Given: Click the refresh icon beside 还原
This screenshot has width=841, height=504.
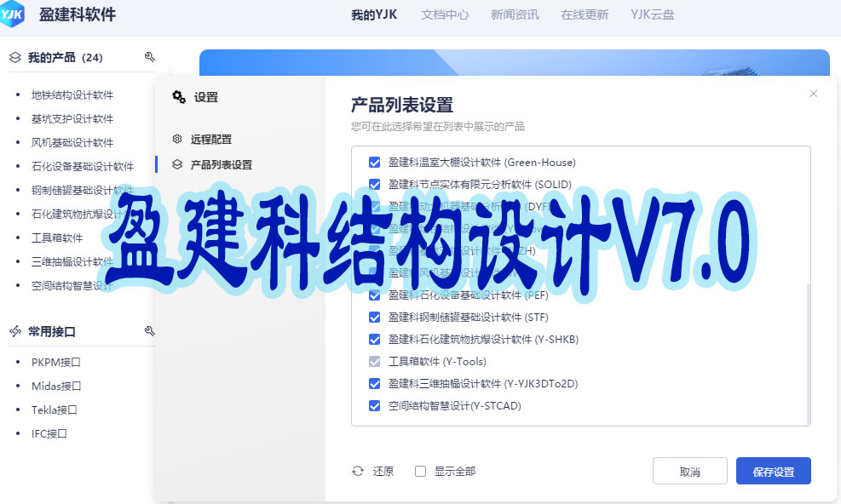Looking at the screenshot, I should click(x=358, y=472).
